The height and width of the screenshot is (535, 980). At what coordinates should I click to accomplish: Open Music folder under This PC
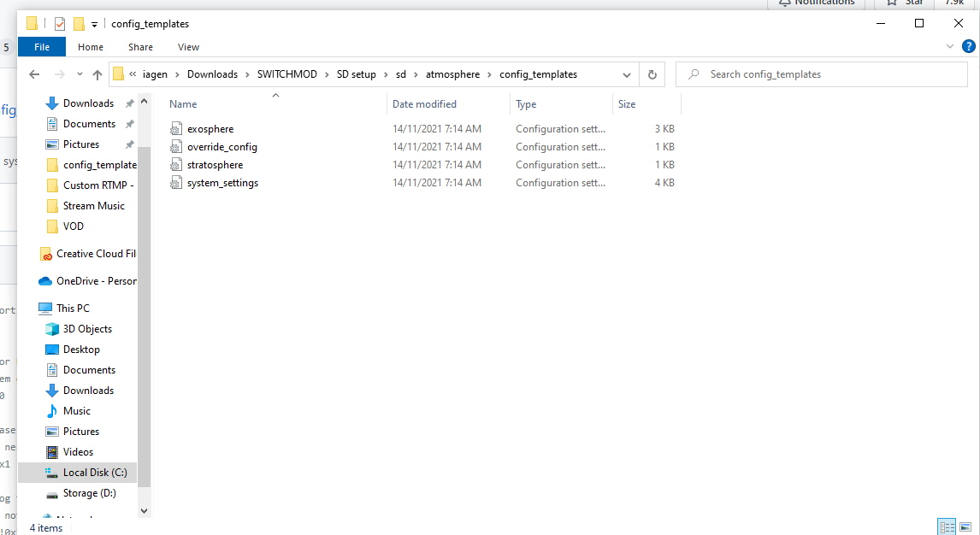pos(76,412)
